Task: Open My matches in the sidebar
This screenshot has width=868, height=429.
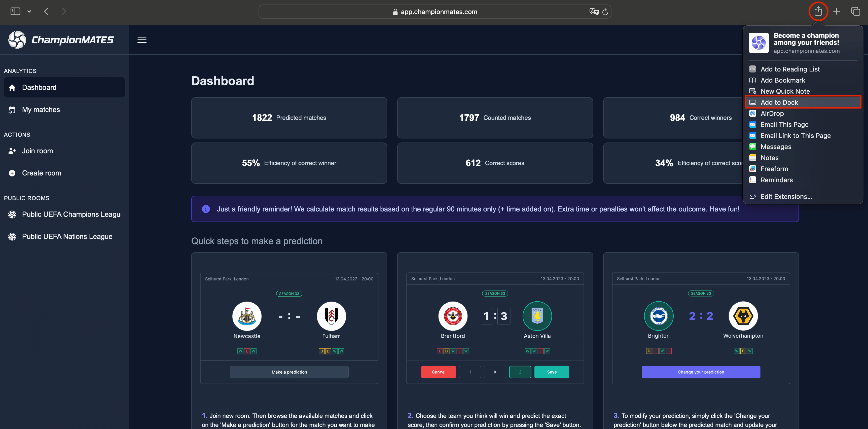Action: coord(64,110)
